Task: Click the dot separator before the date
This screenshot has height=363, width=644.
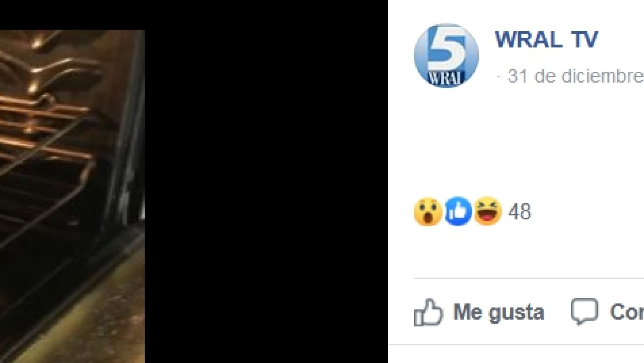Action: [x=499, y=76]
